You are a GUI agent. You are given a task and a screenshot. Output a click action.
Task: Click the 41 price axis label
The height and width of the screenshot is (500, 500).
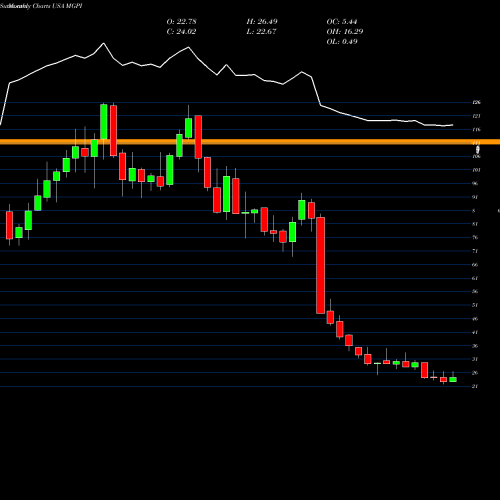click(x=475, y=332)
